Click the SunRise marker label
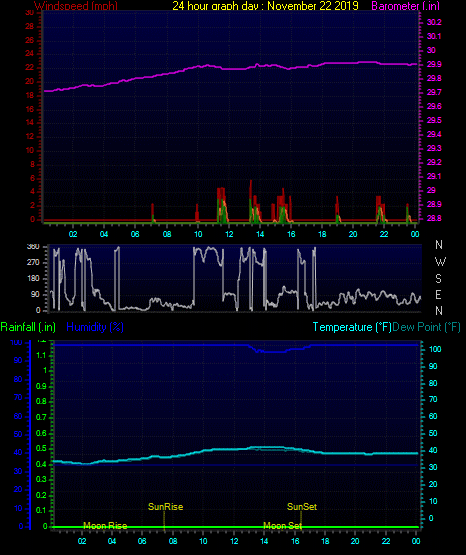 pyautogui.click(x=166, y=507)
